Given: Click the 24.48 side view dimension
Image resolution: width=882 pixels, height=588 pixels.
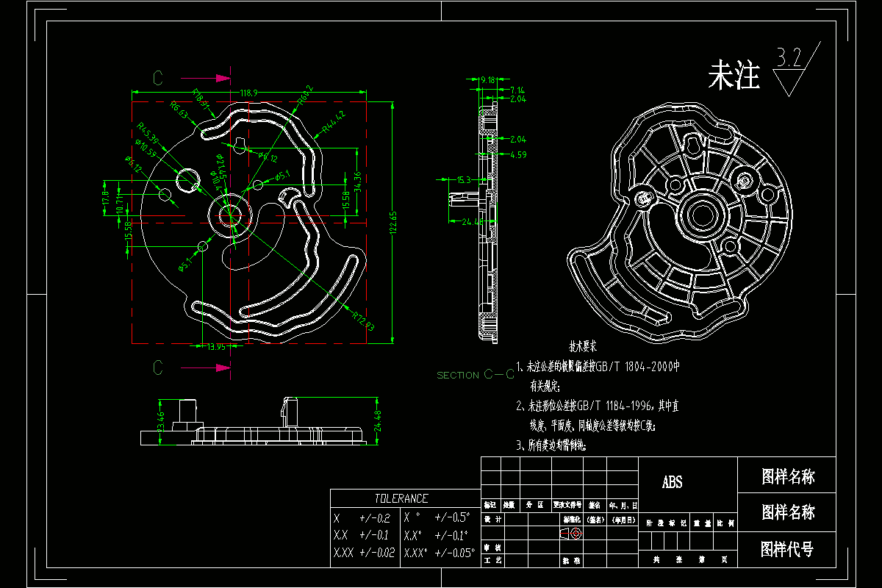Looking at the screenshot, I should pyautogui.click(x=379, y=420).
